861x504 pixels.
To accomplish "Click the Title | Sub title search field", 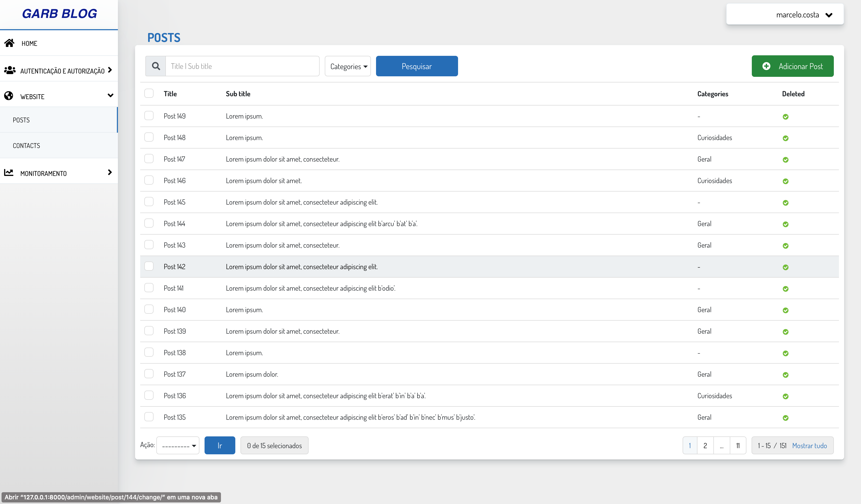I will pos(242,66).
